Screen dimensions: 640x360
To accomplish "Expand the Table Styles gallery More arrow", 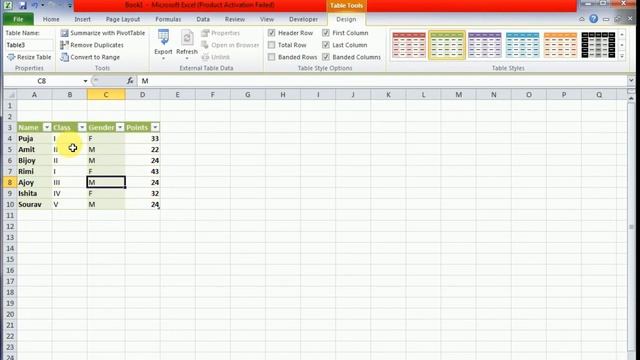I will pyautogui.click(x=622, y=56).
